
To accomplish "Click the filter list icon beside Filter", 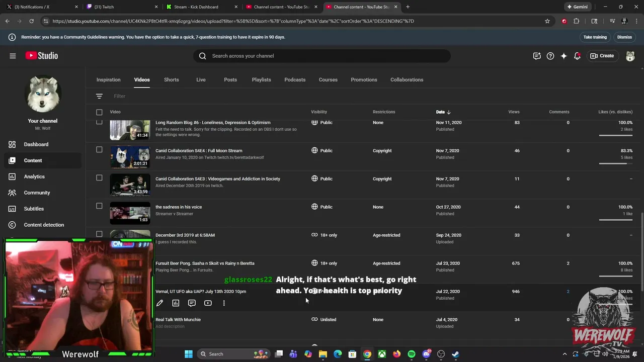I will click(x=99, y=96).
